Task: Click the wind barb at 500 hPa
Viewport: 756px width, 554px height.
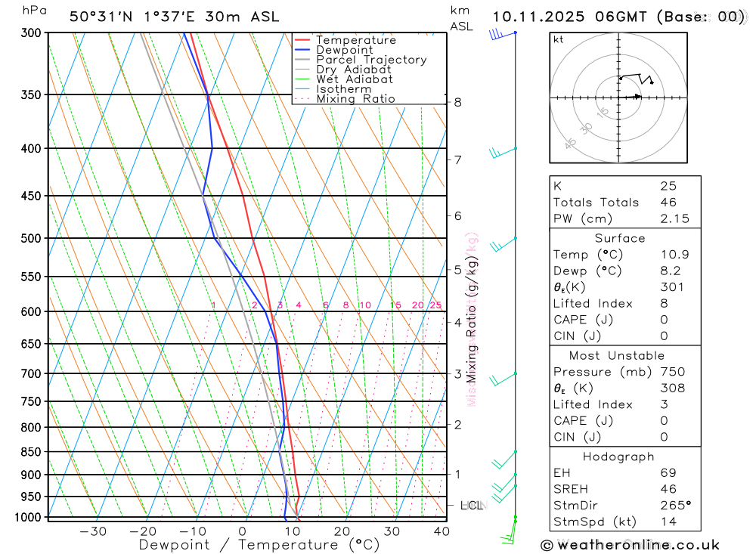Action: (x=503, y=244)
